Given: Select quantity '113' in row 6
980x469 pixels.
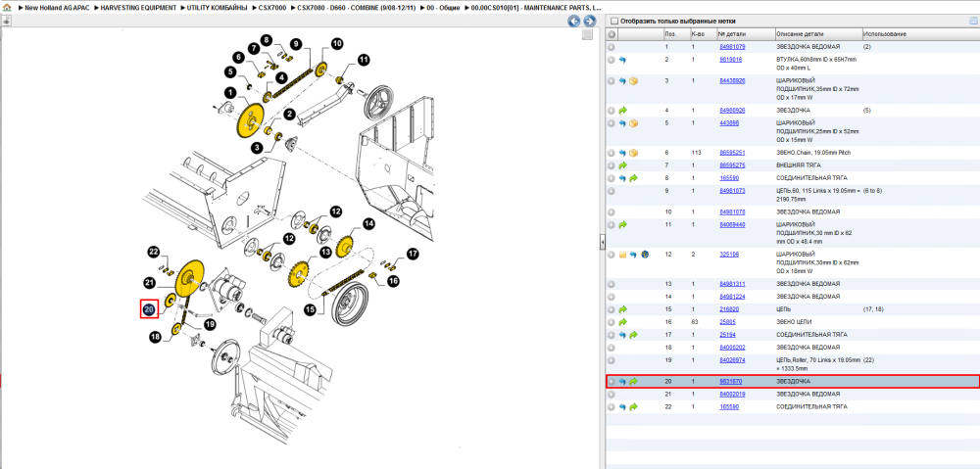Looking at the screenshot, I should 696,153.
